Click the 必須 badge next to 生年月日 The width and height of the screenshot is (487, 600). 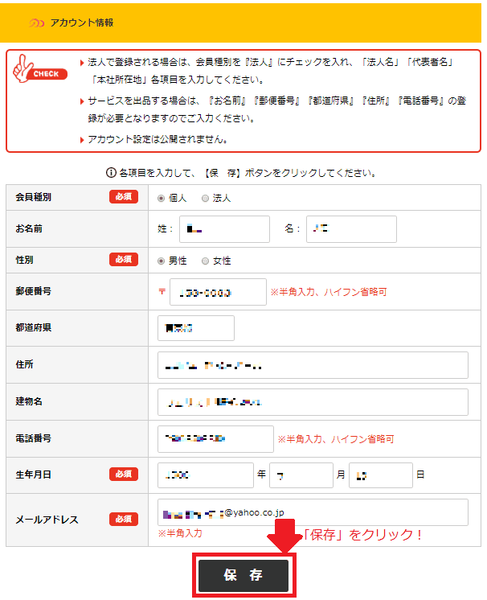tap(124, 474)
